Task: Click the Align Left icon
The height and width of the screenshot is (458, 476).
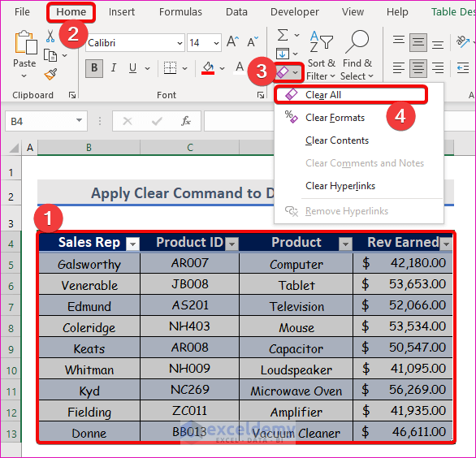Action: pos(399,68)
